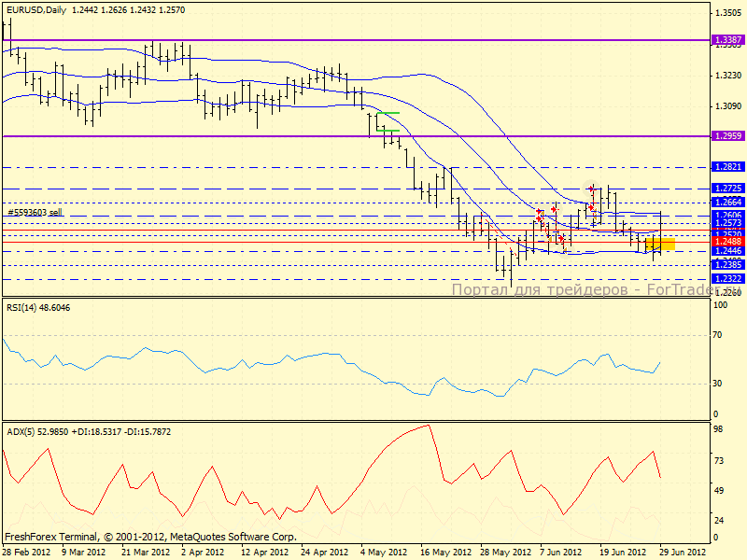Select the 1.2664 level label
747x560 pixels.
pos(726,203)
